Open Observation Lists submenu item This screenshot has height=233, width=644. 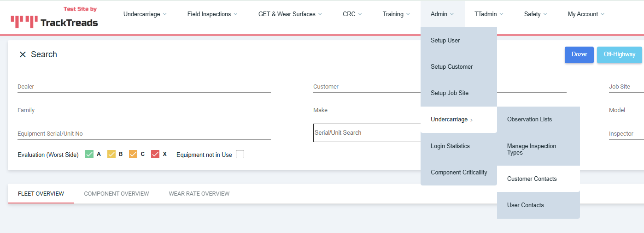[529, 119]
